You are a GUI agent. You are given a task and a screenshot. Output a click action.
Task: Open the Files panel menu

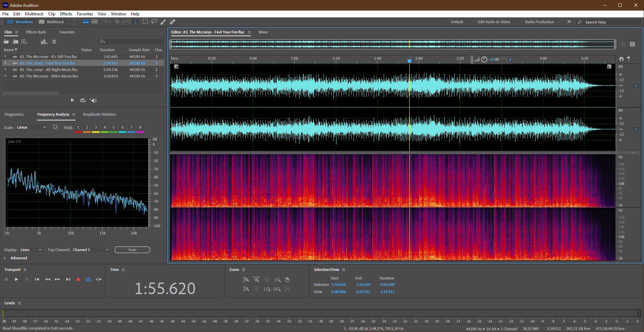pyautogui.click(x=17, y=32)
